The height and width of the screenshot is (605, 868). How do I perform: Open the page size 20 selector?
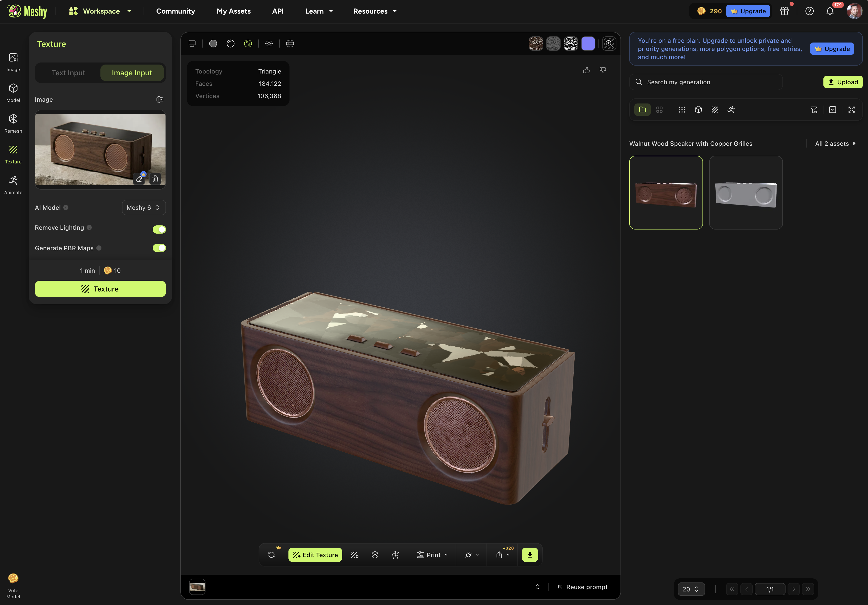tap(691, 589)
